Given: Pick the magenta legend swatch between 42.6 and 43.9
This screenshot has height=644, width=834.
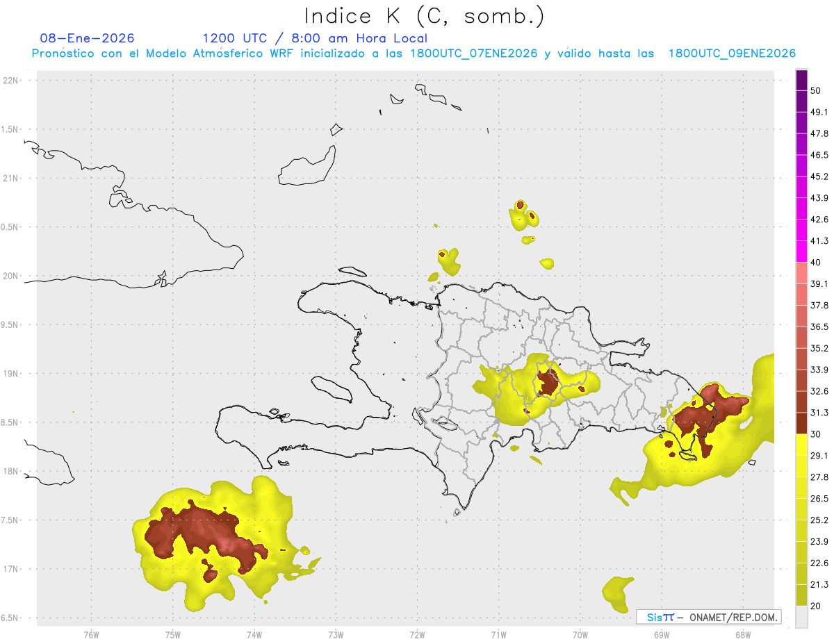Looking at the screenshot, I should 801,209.
